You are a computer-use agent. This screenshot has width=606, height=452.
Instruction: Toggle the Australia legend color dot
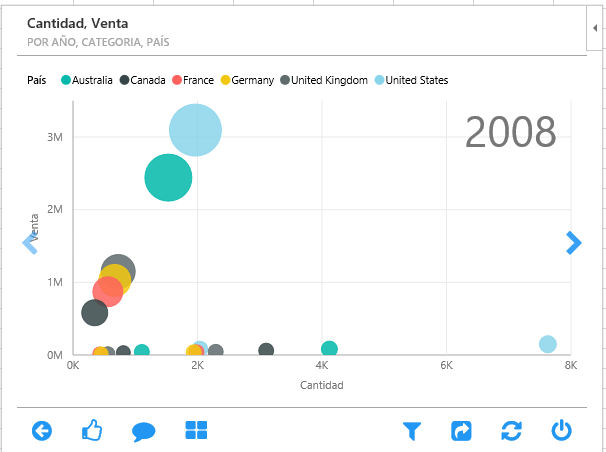click(x=67, y=80)
